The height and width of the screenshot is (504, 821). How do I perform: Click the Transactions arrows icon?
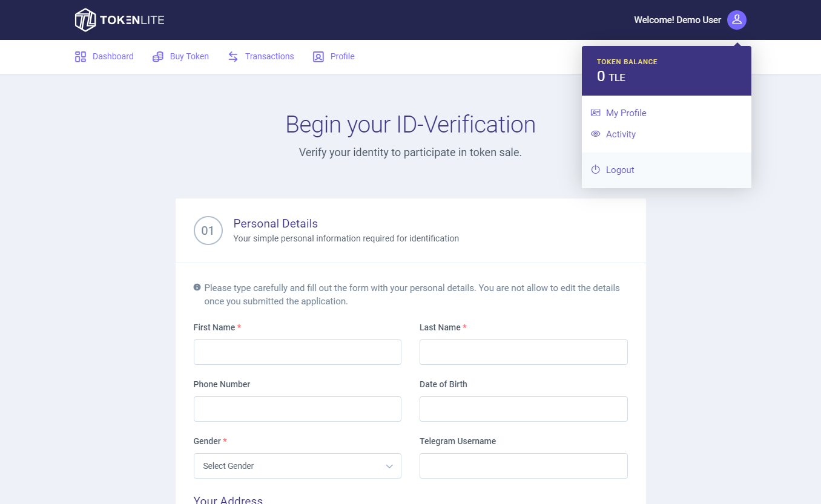coord(232,56)
